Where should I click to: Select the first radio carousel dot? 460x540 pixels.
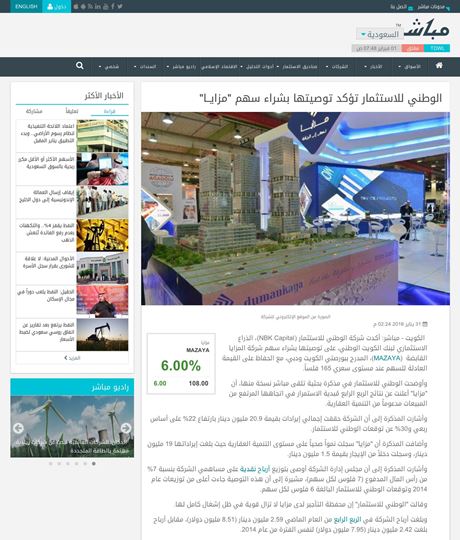point(51,464)
